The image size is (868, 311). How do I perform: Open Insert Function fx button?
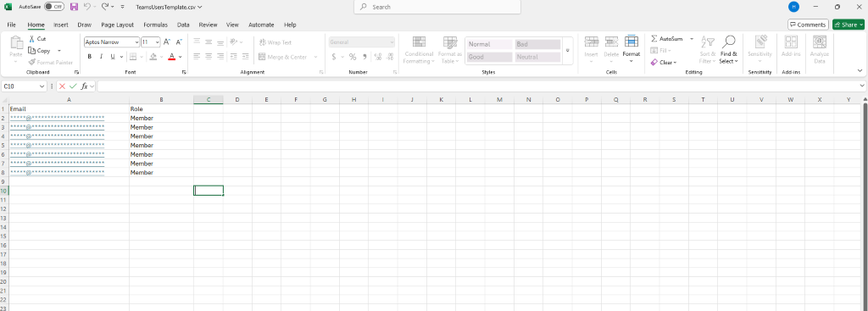[x=84, y=86]
